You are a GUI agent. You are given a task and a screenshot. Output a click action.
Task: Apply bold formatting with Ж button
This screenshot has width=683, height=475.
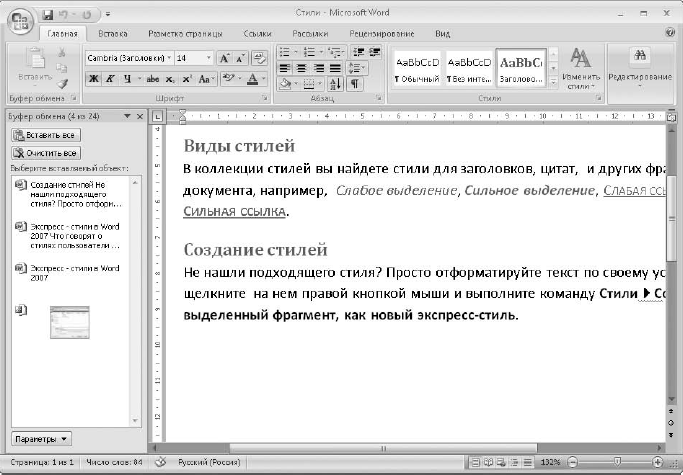tap(91, 78)
